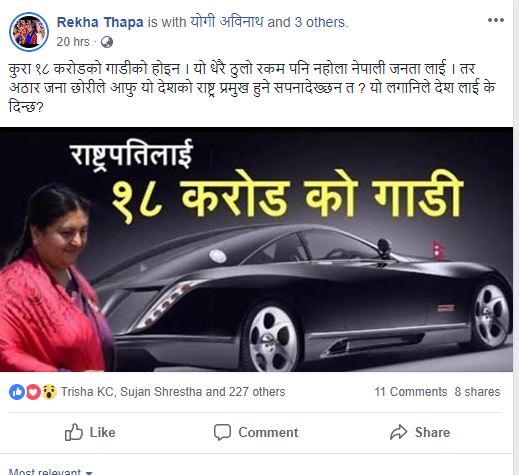Image resolution: width=519 pixels, height=475 pixels.
Task: View the 11 Comments link
Action: tap(410, 392)
